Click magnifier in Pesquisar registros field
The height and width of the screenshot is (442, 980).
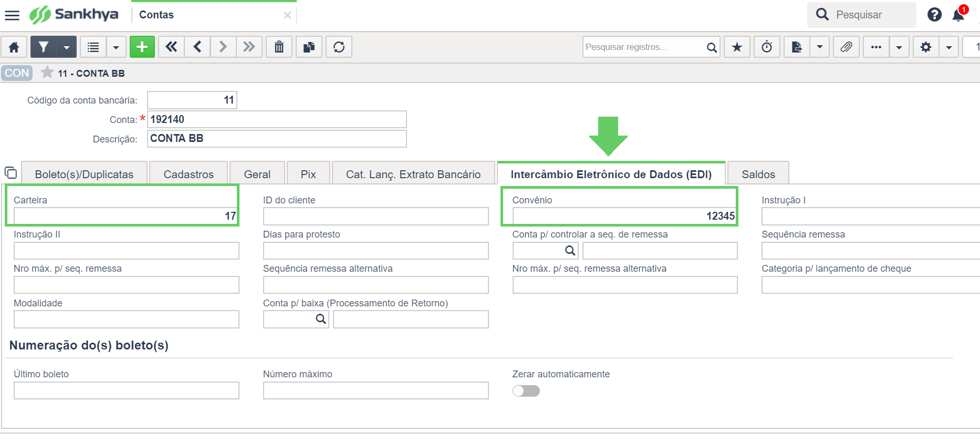pos(712,47)
